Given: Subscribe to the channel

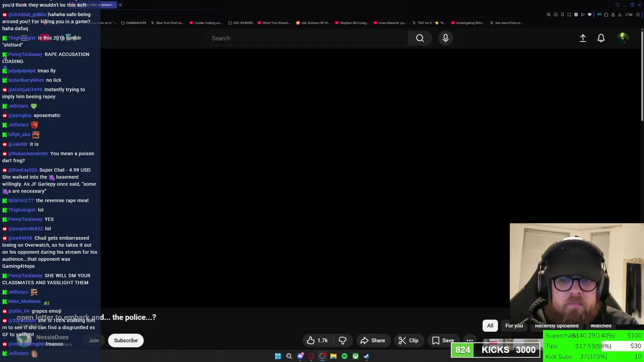Looking at the screenshot, I should point(126,340).
